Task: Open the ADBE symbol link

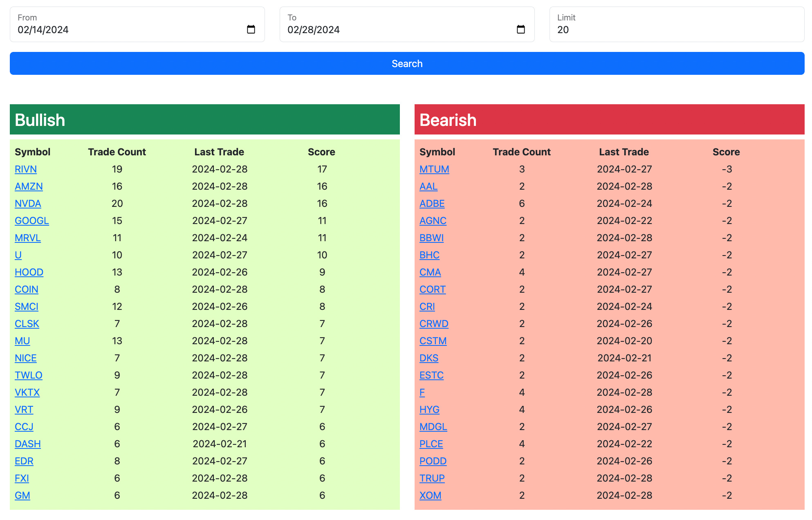Action: tap(432, 204)
